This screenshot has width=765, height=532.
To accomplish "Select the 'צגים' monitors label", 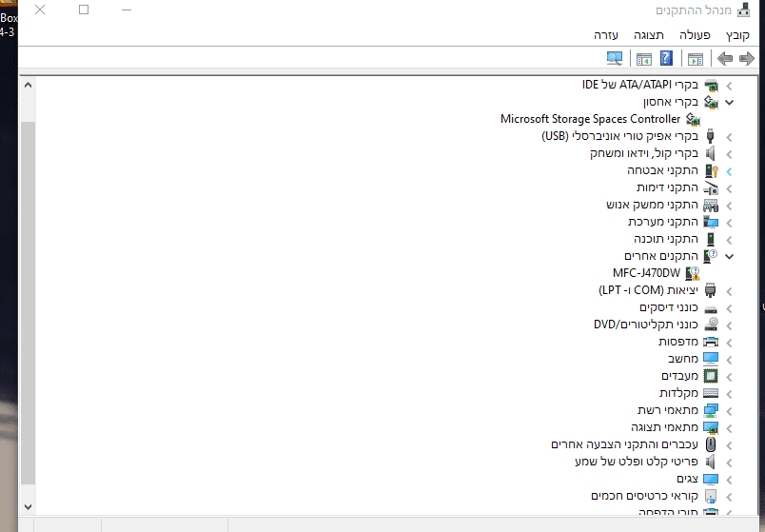I will pyautogui.click(x=687, y=479).
